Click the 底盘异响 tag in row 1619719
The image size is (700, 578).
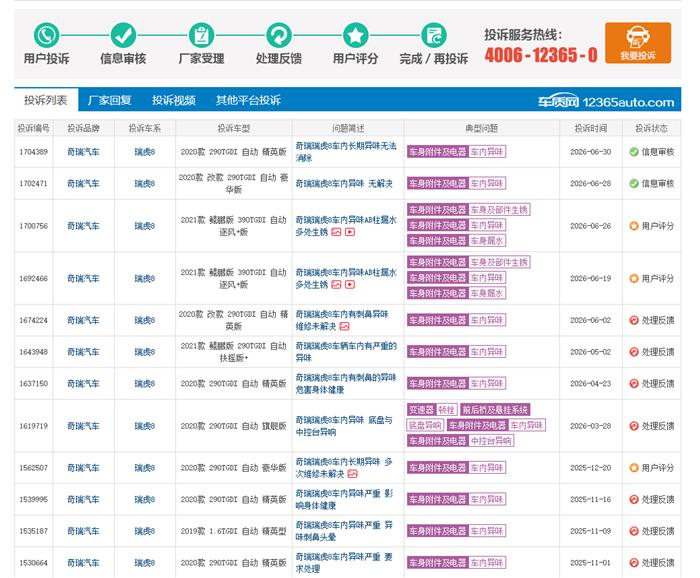pyautogui.click(x=425, y=425)
